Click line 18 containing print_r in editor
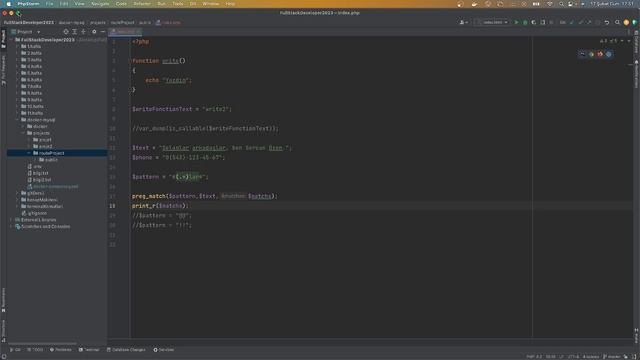Viewport: 640px width, 360px height. [160, 206]
